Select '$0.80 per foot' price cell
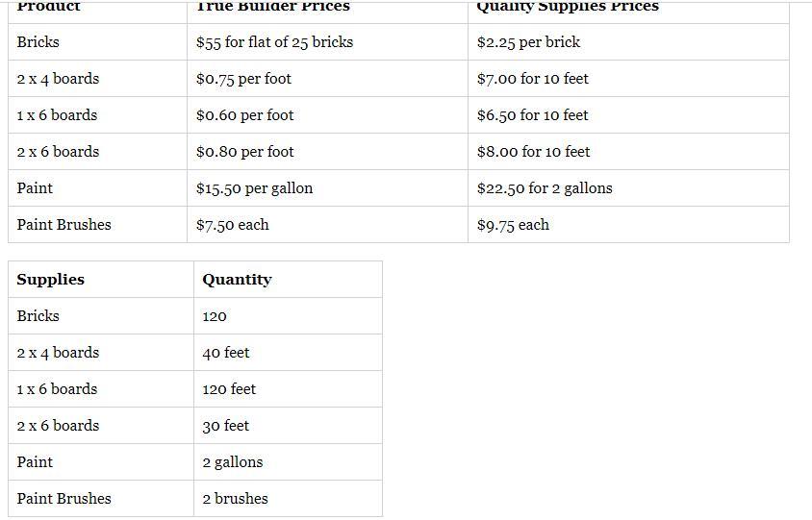This screenshot has width=812, height=520. (327, 152)
